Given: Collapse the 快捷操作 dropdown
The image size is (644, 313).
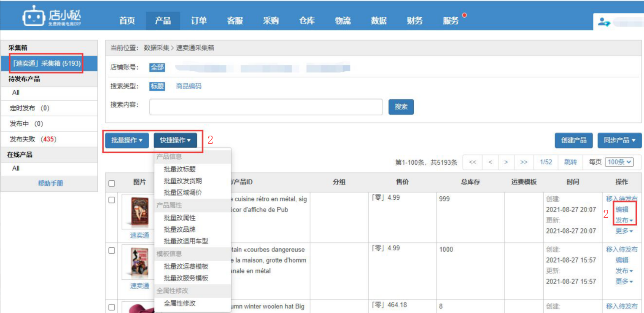Looking at the screenshot, I should pos(175,140).
